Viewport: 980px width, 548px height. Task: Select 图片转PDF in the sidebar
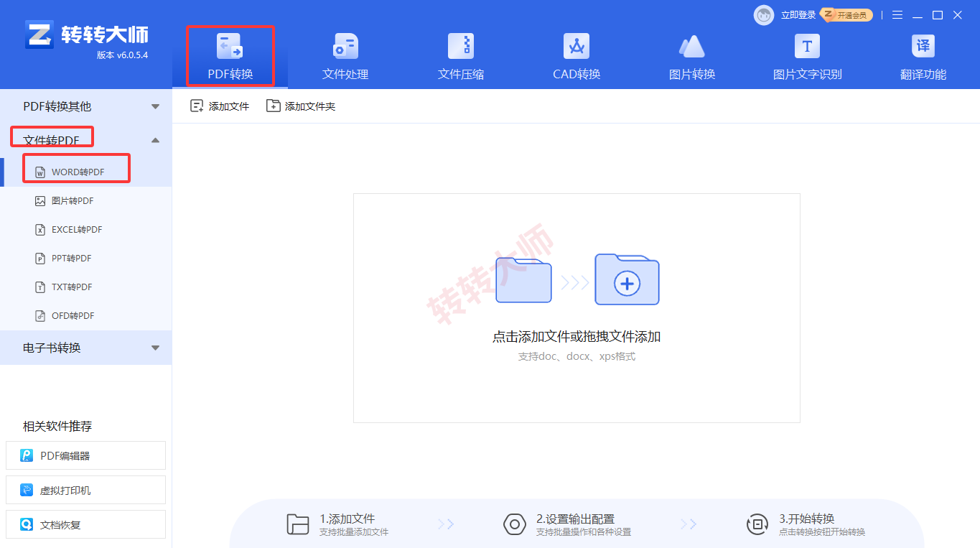(86, 201)
